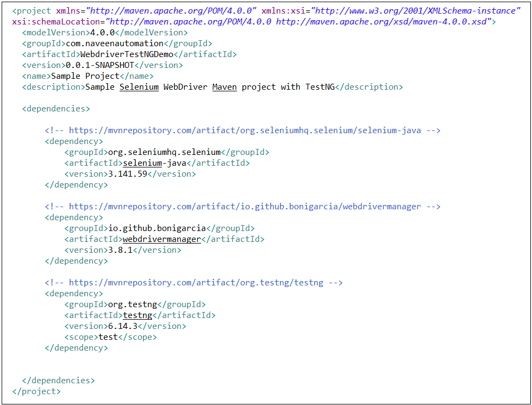Image resolution: width=532 pixels, height=405 pixels.
Task: Click the mvnrepository selenium-java comment URL
Action: pyautogui.click(x=245, y=130)
